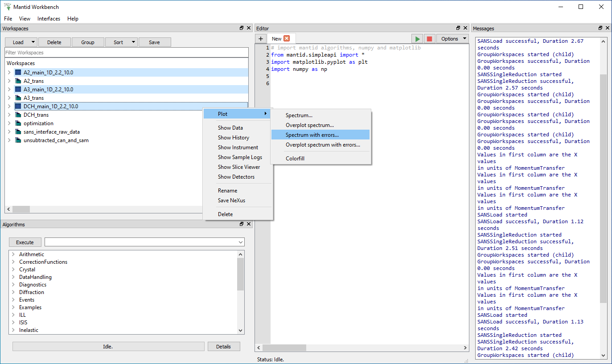Expand the A2_trans workspace

pyautogui.click(x=9, y=81)
